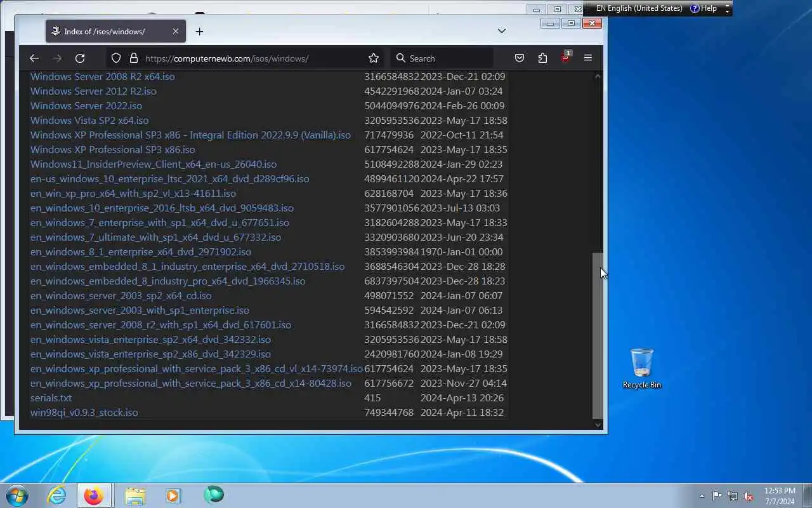Image resolution: width=812 pixels, height=508 pixels.
Task: Open en_windows_vista_enterprise_sp2_x64 iso link
Action: (x=150, y=339)
